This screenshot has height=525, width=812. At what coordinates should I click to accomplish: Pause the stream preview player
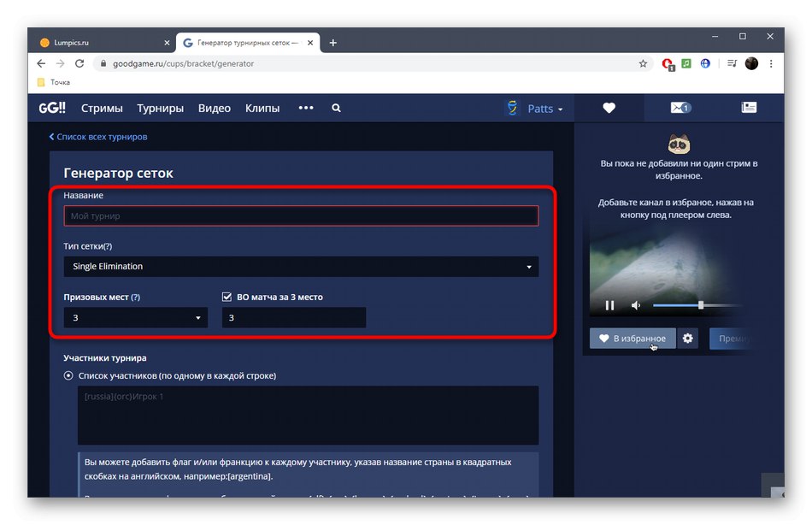[x=610, y=305]
